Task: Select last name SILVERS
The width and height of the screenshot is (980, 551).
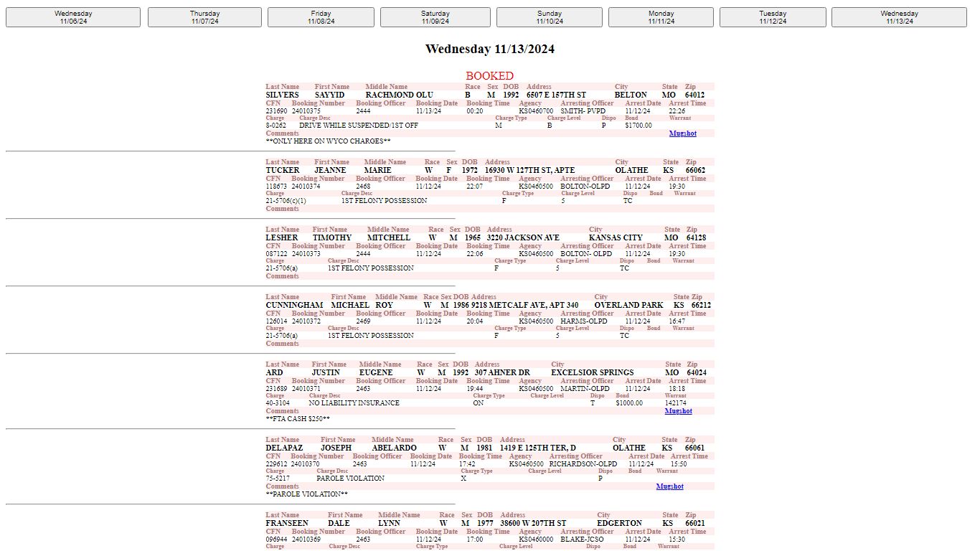Action: click(283, 95)
